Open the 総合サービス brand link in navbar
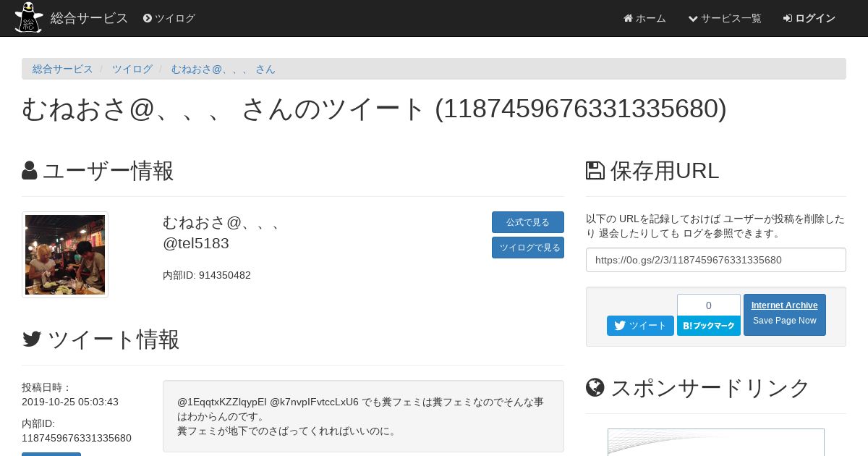This screenshot has height=456, width=868. pos(90,18)
